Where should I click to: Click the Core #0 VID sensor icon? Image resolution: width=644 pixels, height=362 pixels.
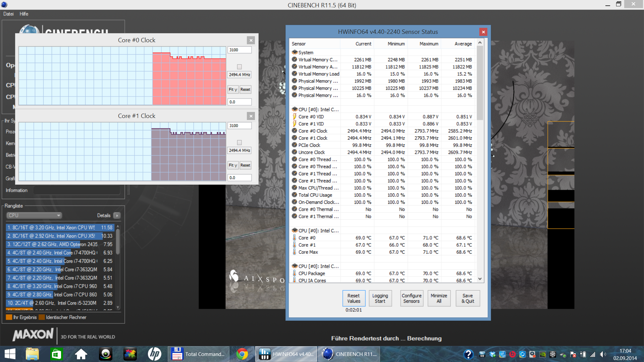click(x=294, y=117)
